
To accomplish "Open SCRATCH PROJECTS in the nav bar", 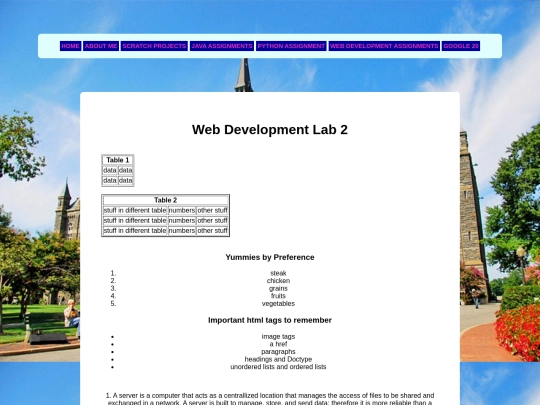I will (x=154, y=46).
